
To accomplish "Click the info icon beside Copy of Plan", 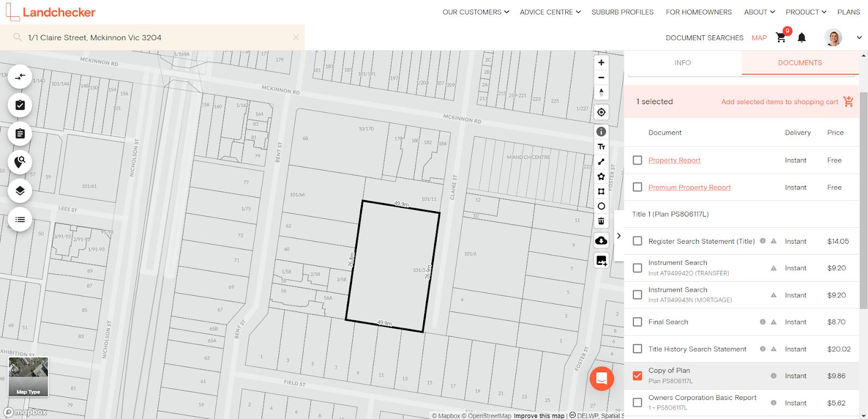I will 774,376.
